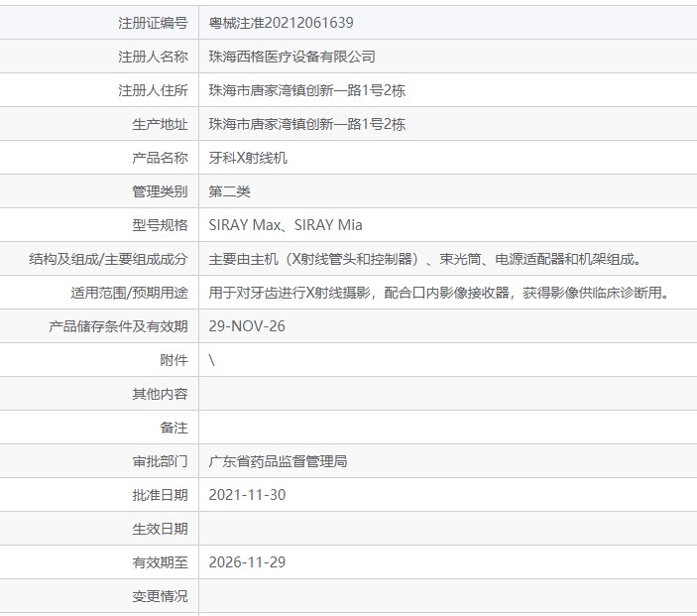Click the 注册人住所 label
This screenshot has width=697, height=616.
tap(153, 90)
